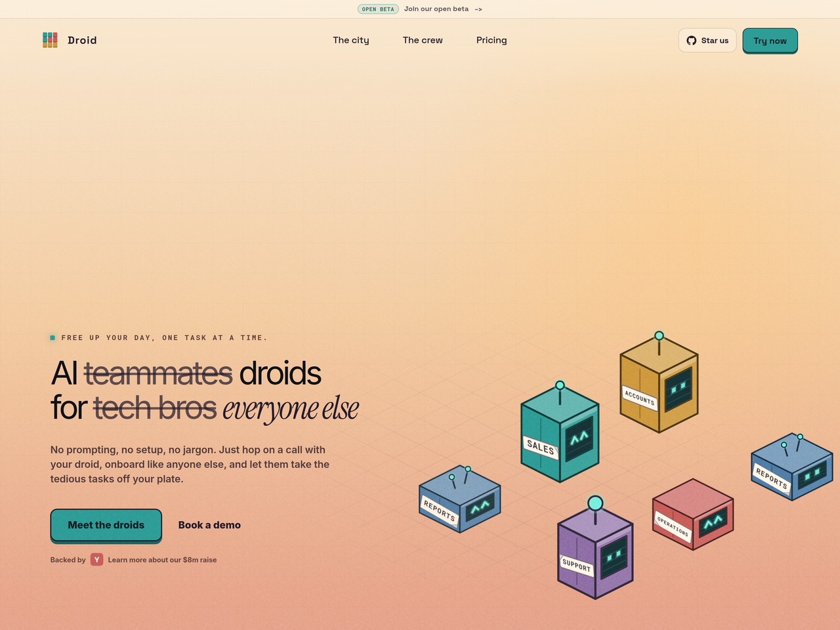840x630 pixels.
Task: Click the antenna ball on Sales droid
Action: pyautogui.click(x=560, y=385)
